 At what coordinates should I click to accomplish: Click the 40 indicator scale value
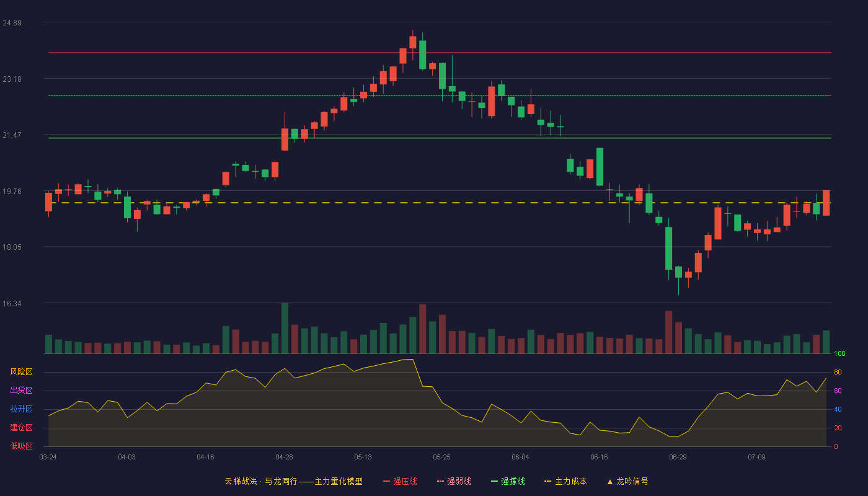point(838,410)
